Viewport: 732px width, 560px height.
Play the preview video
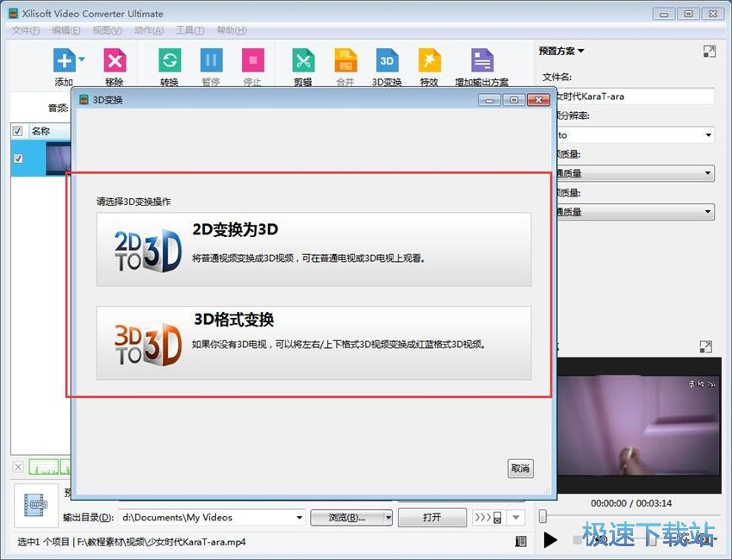551,540
